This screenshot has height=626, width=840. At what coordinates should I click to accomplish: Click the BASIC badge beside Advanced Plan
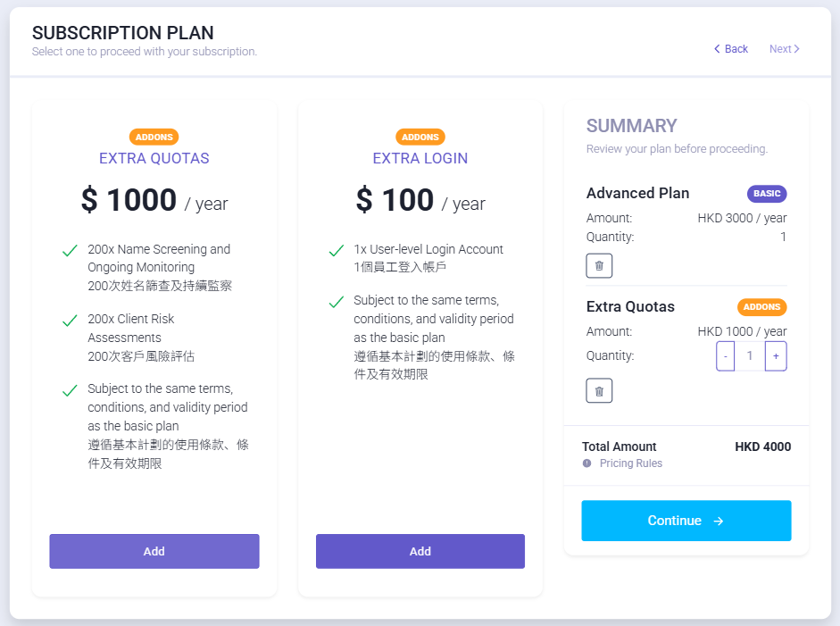(x=767, y=194)
